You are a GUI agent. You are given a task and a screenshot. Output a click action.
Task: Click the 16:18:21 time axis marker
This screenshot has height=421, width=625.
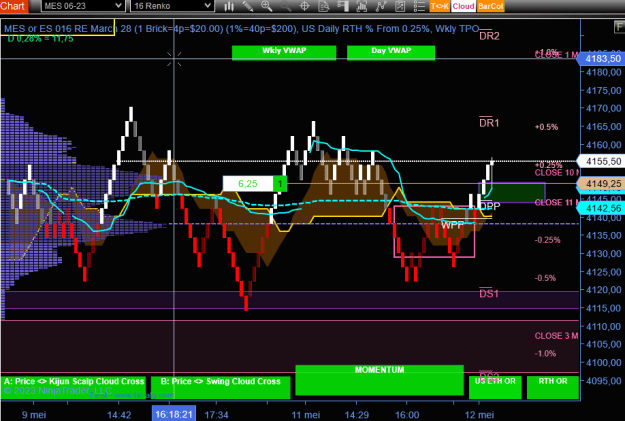(174, 414)
